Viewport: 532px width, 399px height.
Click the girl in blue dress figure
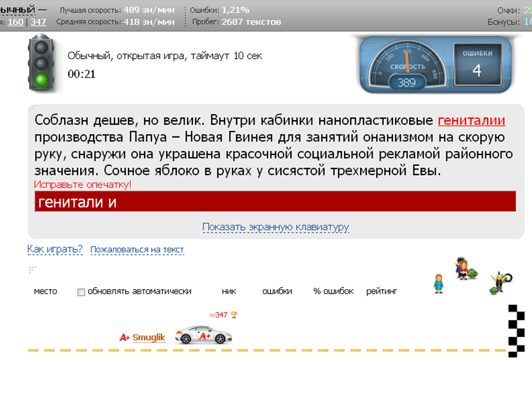point(439,284)
